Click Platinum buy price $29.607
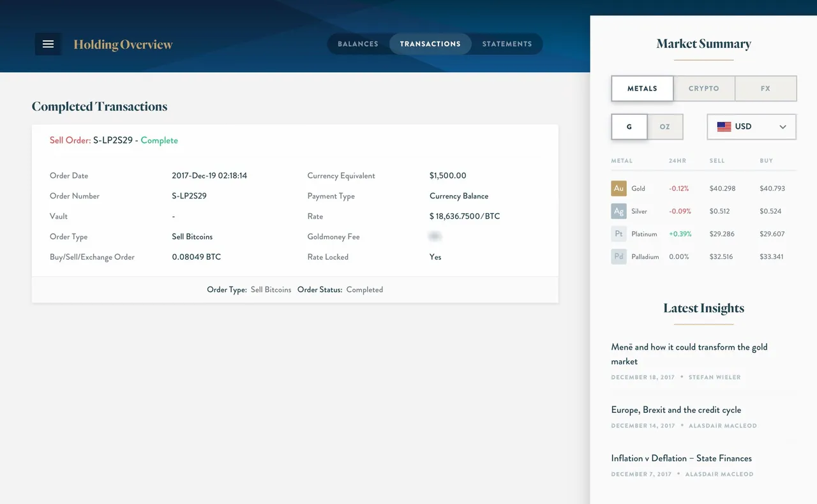 click(x=774, y=234)
